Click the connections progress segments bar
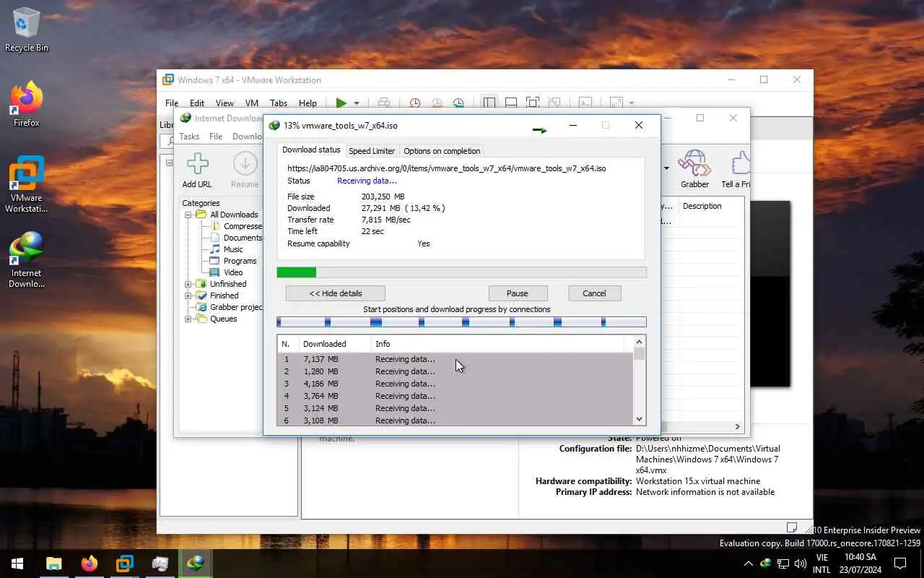Viewport: 924px width, 578px height. 461,322
